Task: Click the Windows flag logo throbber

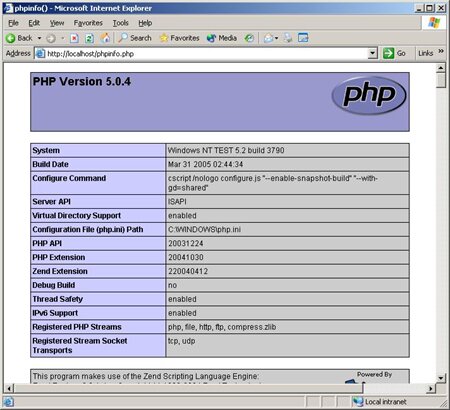Action: coord(434,23)
